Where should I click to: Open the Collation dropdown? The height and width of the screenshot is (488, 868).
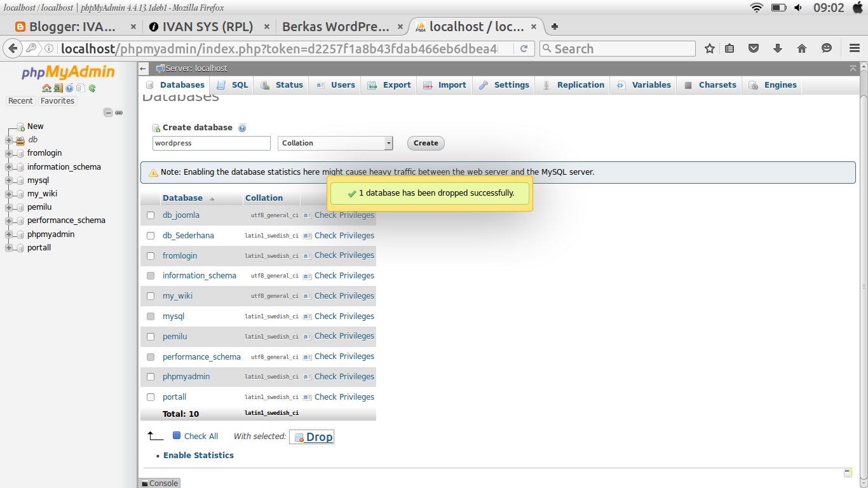(336, 143)
